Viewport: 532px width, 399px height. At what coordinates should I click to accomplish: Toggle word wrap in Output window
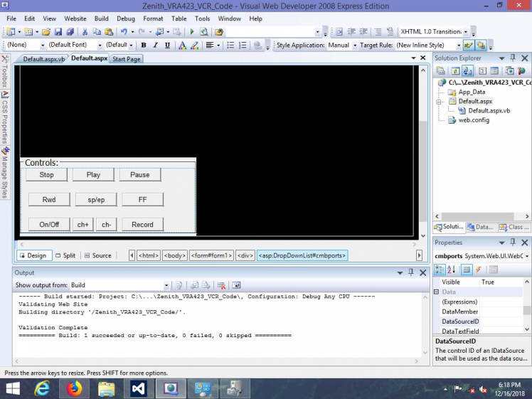236,285
